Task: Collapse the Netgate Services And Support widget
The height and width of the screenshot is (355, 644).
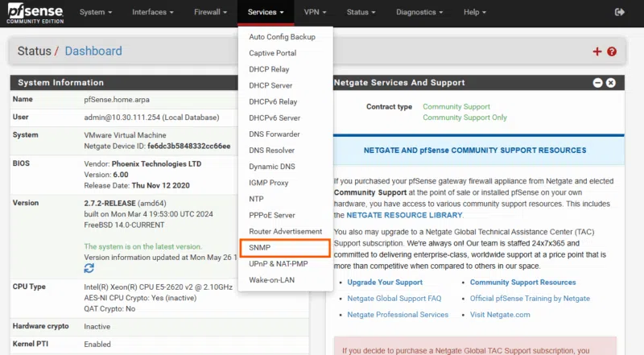Action: (x=597, y=83)
